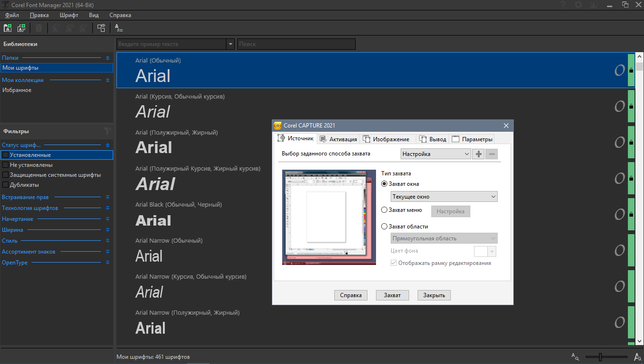Click the large font preview size icon

pos(637,357)
